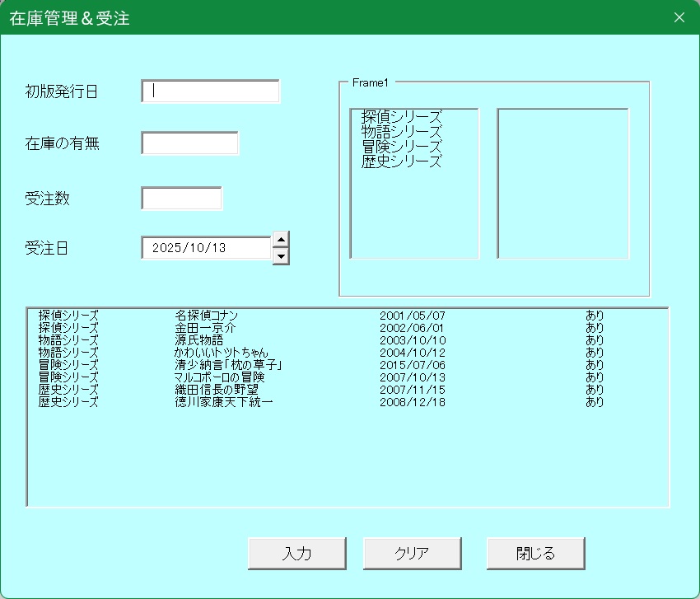700x599 pixels.
Task: Pick 歴史シリーズ in Frame1 list
Action: 402,161
